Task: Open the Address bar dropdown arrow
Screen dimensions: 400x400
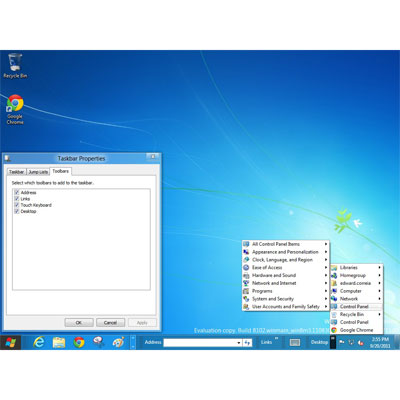Action: [239, 342]
